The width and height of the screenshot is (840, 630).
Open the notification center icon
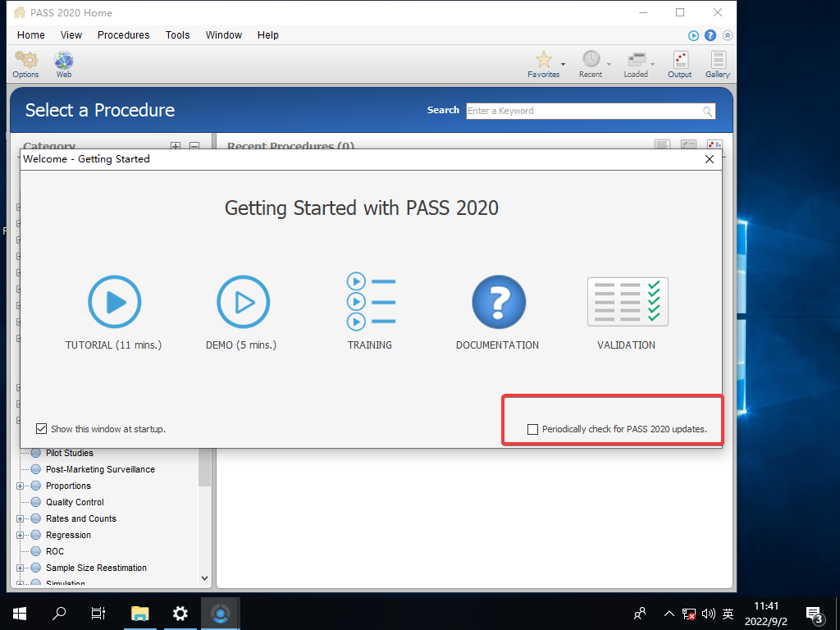click(815, 614)
